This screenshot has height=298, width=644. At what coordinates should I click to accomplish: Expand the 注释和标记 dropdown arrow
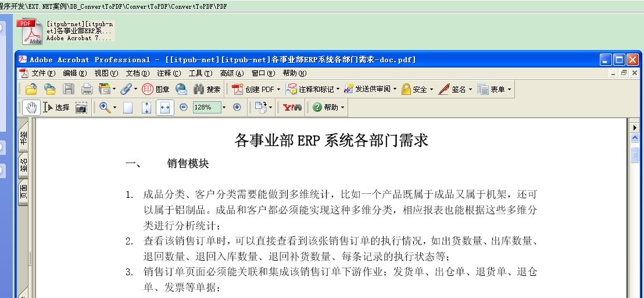coord(338,89)
